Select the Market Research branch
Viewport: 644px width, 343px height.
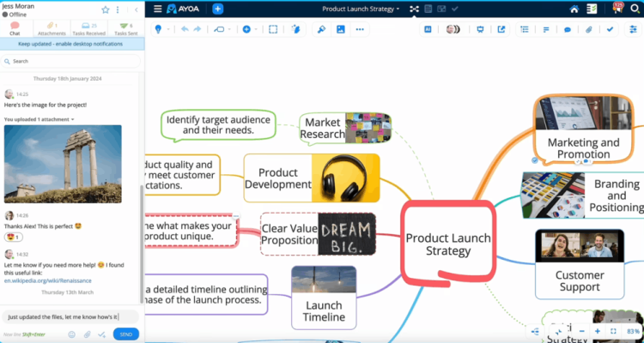tap(345, 128)
